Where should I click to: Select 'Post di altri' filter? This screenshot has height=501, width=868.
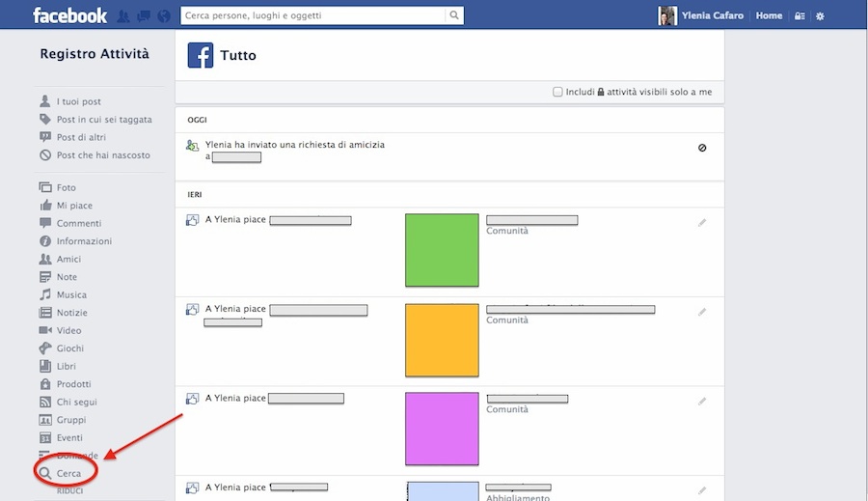pyautogui.click(x=81, y=137)
